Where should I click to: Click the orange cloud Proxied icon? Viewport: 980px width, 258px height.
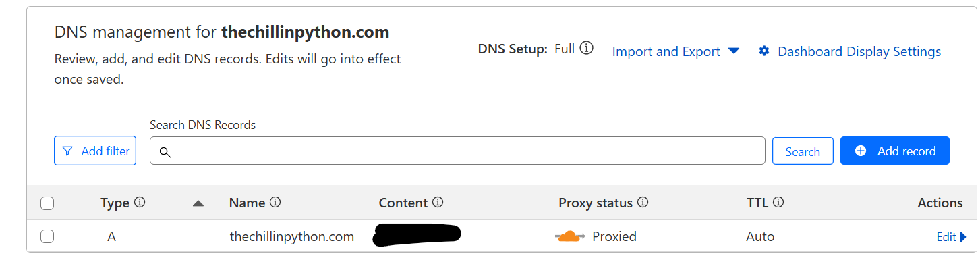[570, 236]
